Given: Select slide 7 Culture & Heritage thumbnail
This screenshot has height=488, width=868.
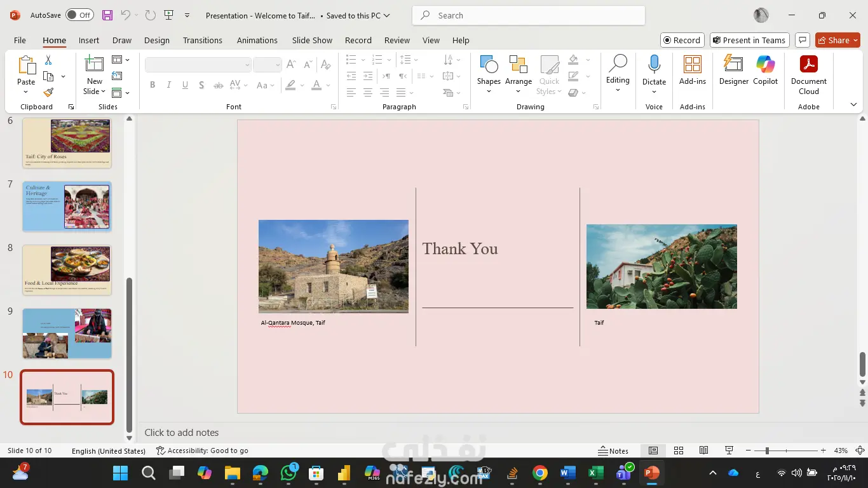Looking at the screenshot, I should click(67, 207).
